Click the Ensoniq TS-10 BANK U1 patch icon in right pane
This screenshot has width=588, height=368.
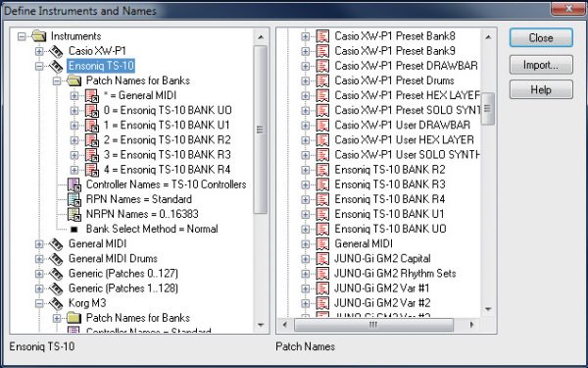point(322,214)
